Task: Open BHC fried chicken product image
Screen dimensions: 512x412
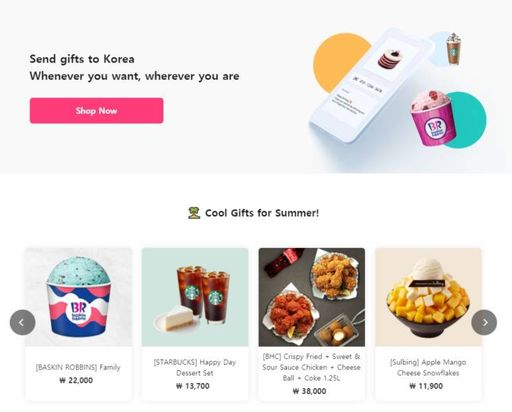Action: point(312,297)
